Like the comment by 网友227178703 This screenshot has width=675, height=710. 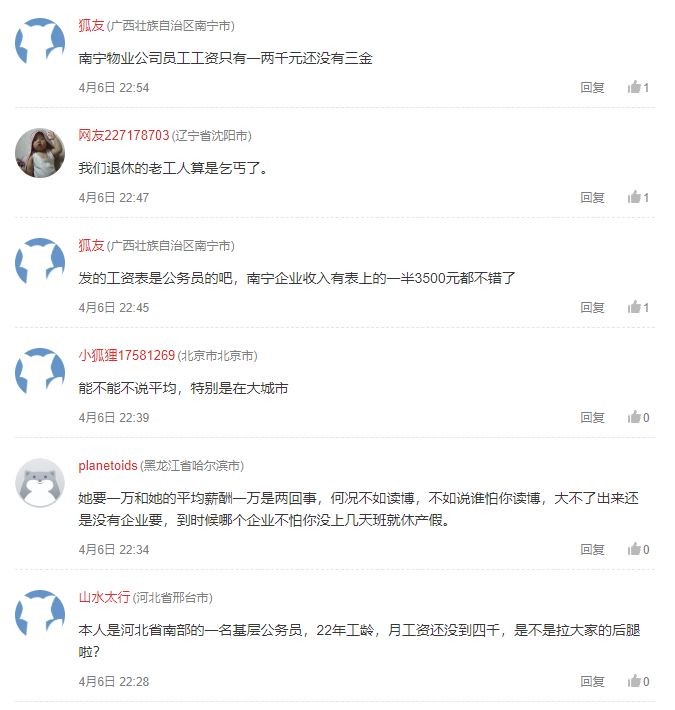[x=634, y=198]
